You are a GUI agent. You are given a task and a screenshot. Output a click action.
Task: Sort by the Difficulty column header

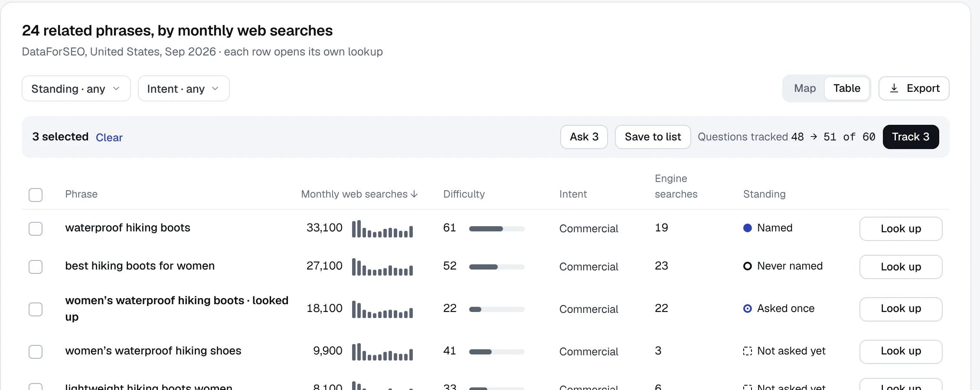464,194
